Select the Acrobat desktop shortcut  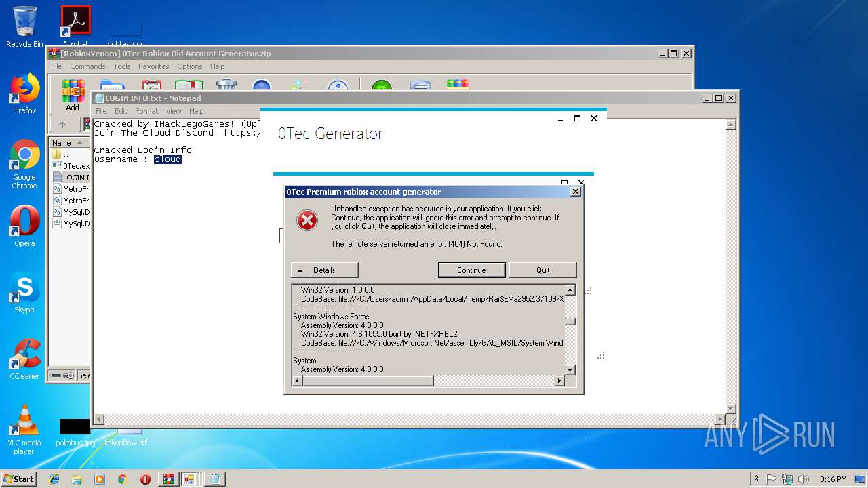tap(76, 26)
